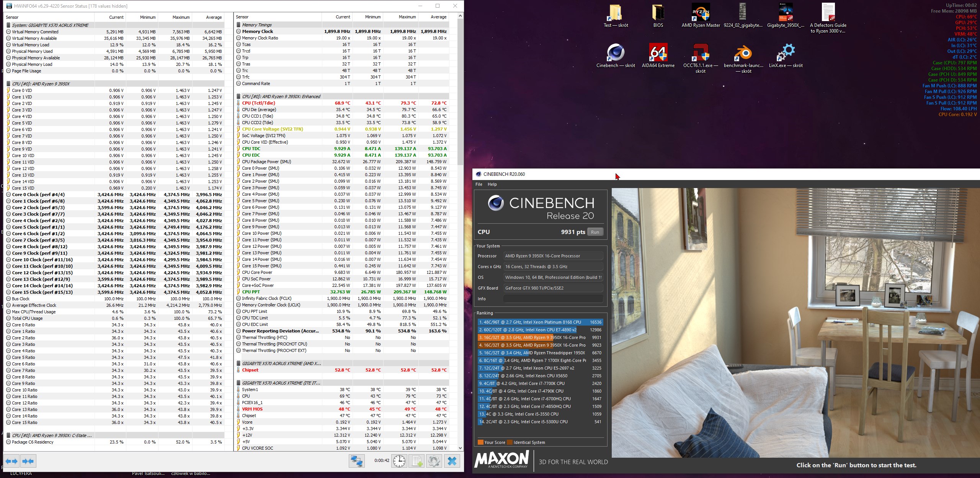Viewport: 980px width, 478px height.
Task: Click the left pane 'Sensor' column header
Action: (49, 17)
